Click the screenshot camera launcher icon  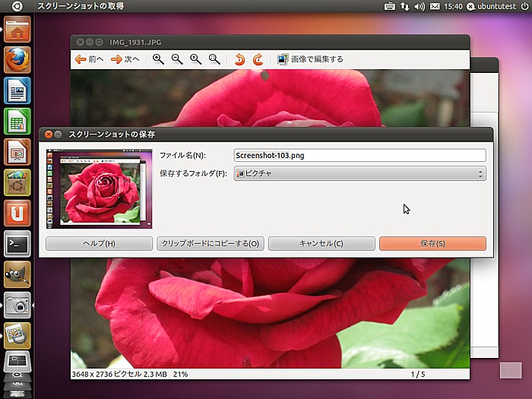[x=17, y=305]
